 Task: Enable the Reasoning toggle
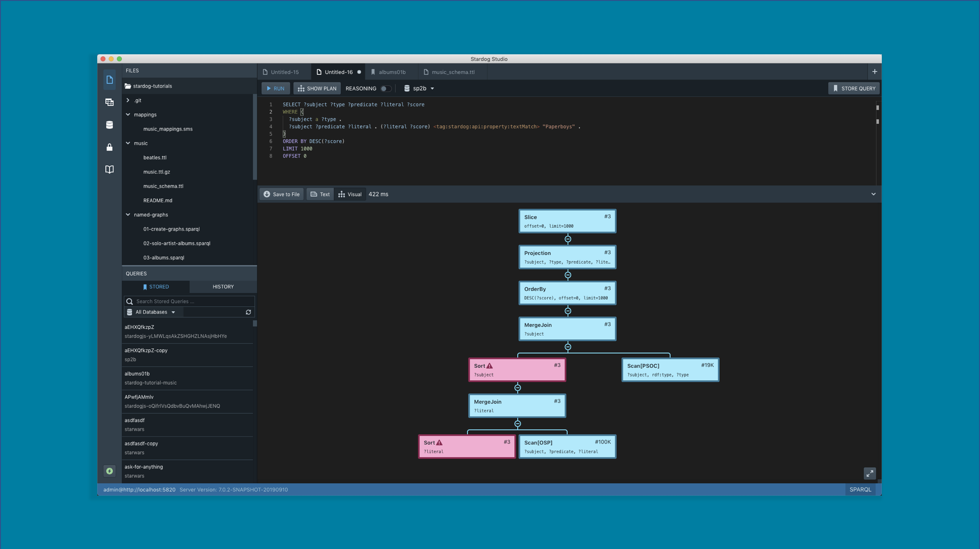386,88
